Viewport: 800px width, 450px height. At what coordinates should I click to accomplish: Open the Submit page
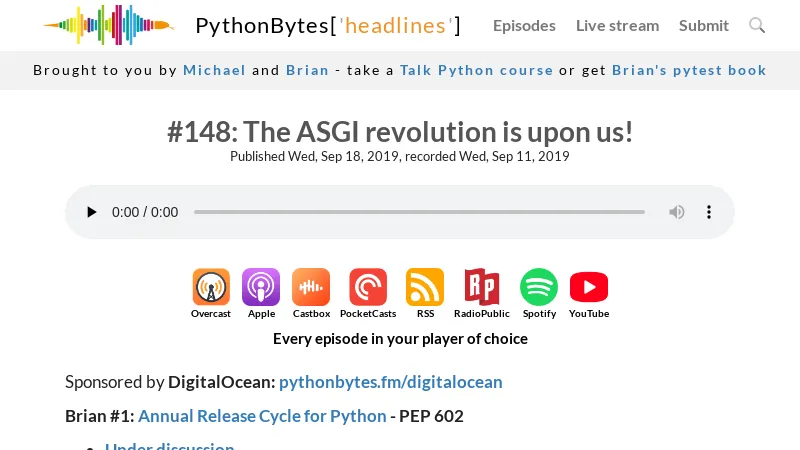point(704,26)
